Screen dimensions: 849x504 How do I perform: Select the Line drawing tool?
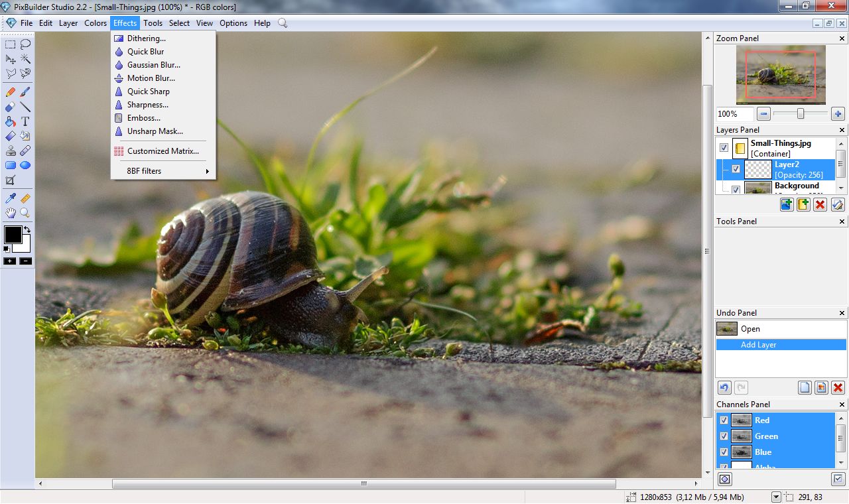[25, 107]
